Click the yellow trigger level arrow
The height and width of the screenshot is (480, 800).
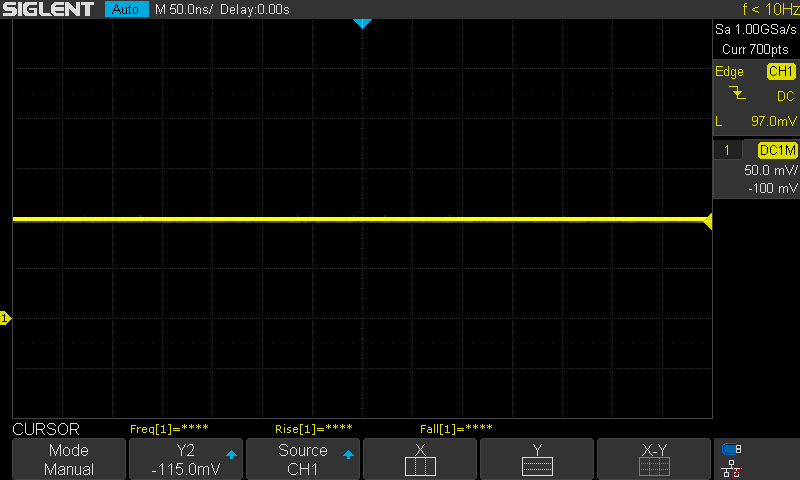(x=708, y=221)
